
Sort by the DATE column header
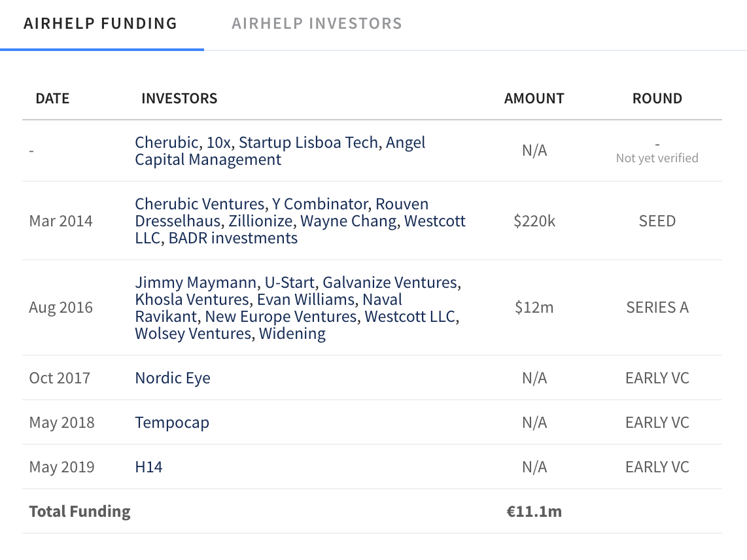click(x=52, y=98)
